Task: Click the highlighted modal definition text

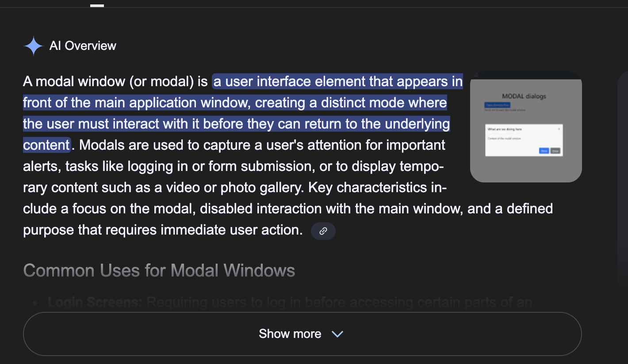Action: [237, 113]
